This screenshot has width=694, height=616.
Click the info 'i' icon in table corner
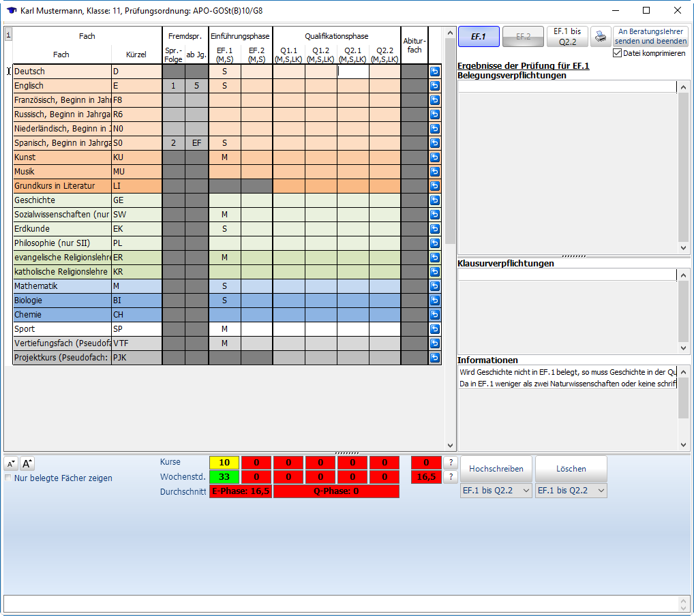pos(7,34)
